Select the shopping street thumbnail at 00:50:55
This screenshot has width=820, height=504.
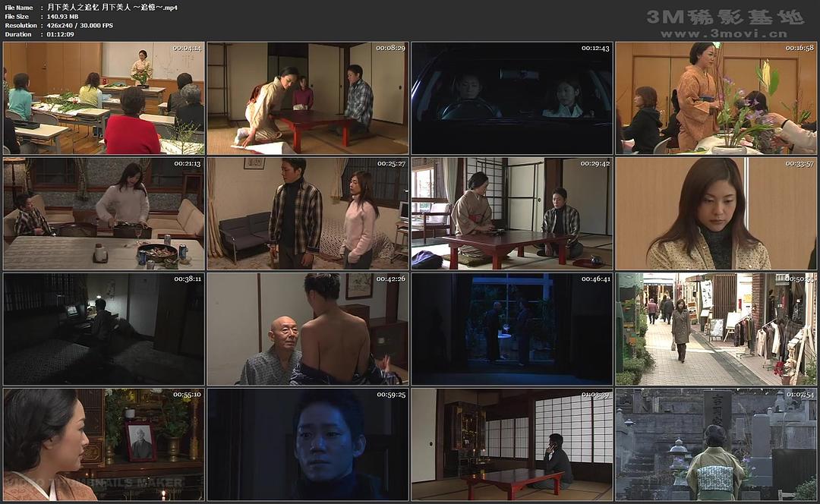click(715, 329)
